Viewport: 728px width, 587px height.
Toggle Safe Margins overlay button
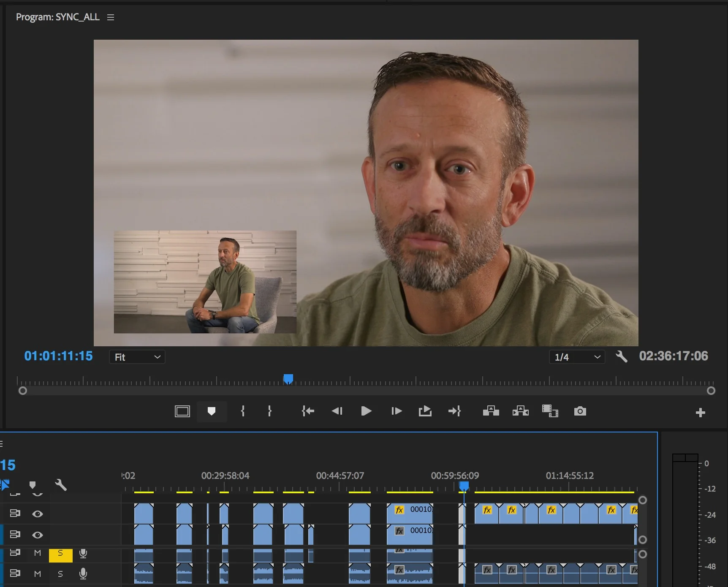pyautogui.click(x=182, y=411)
